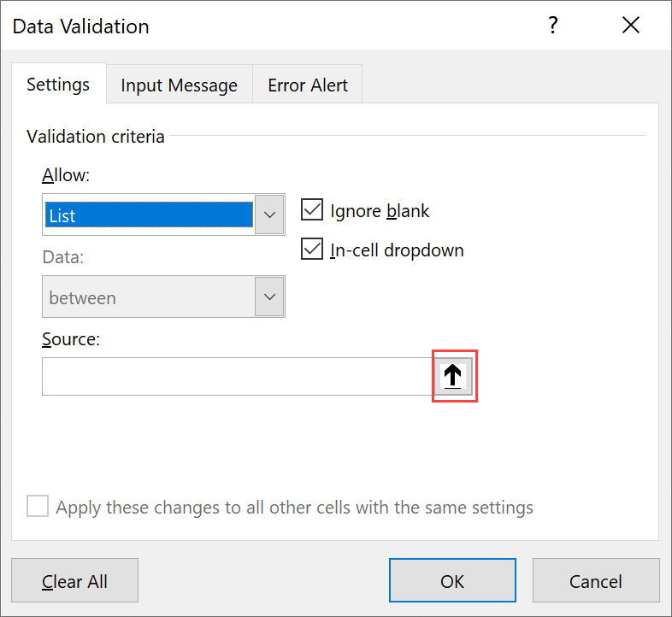
Task: Open the Error Alert tab
Action: (x=307, y=85)
